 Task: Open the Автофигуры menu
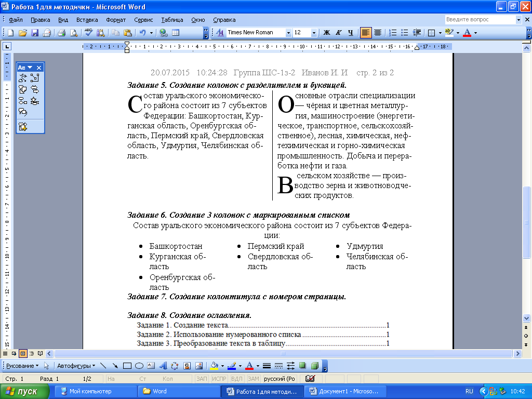[x=76, y=366]
